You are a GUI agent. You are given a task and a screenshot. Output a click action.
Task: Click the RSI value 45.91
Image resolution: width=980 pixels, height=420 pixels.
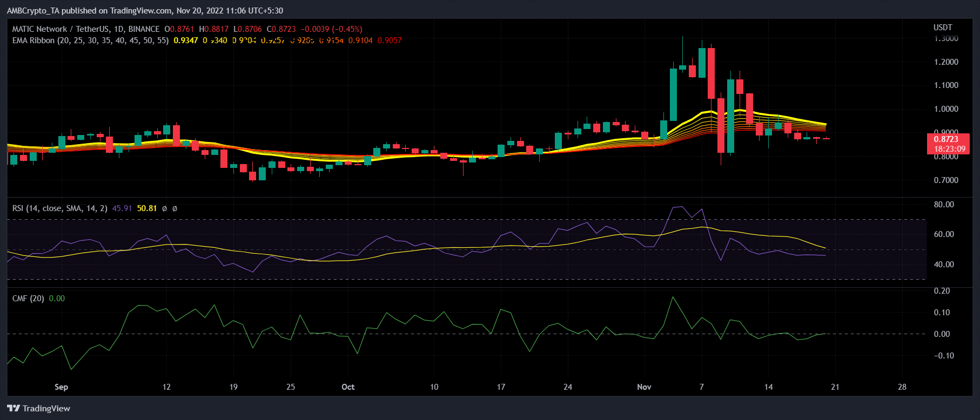tap(122, 208)
